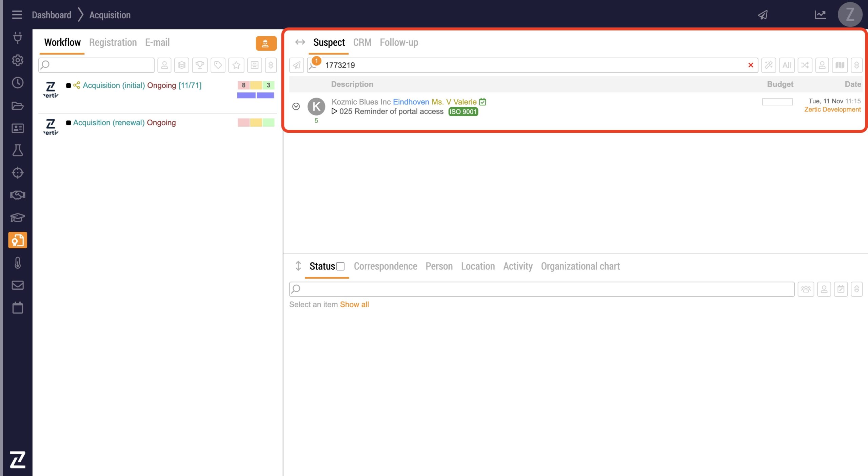Image resolution: width=868 pixels, height=476 pixels.
Task: Open the Correspondence tab
Action: 386,266
